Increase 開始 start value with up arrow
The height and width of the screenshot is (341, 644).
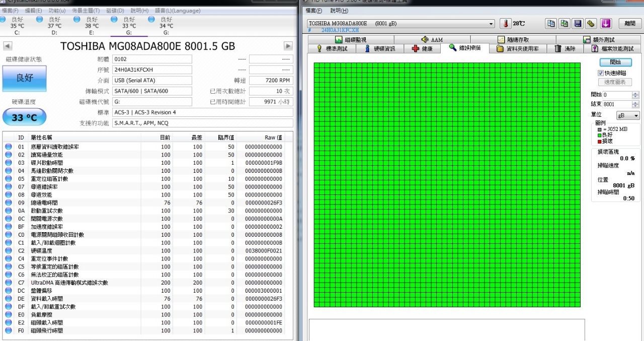coord(636,93)
